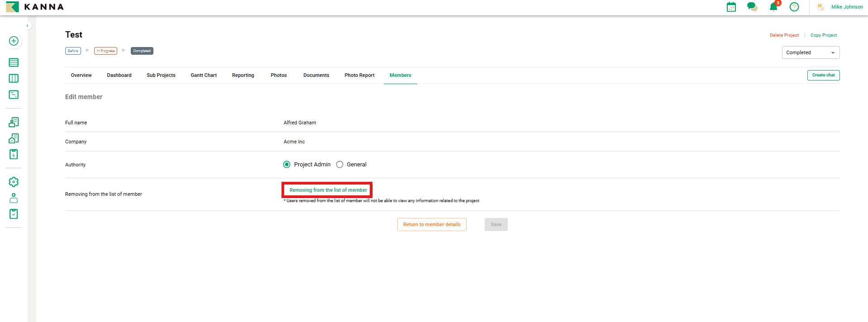Click the In Progress status badge
The height and width of the screenshot is (322, 868).
pyautogui.click(x=105, y=51)
